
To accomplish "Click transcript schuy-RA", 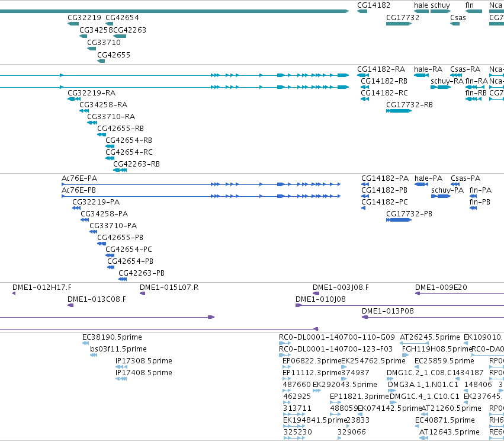I will 447,81.
